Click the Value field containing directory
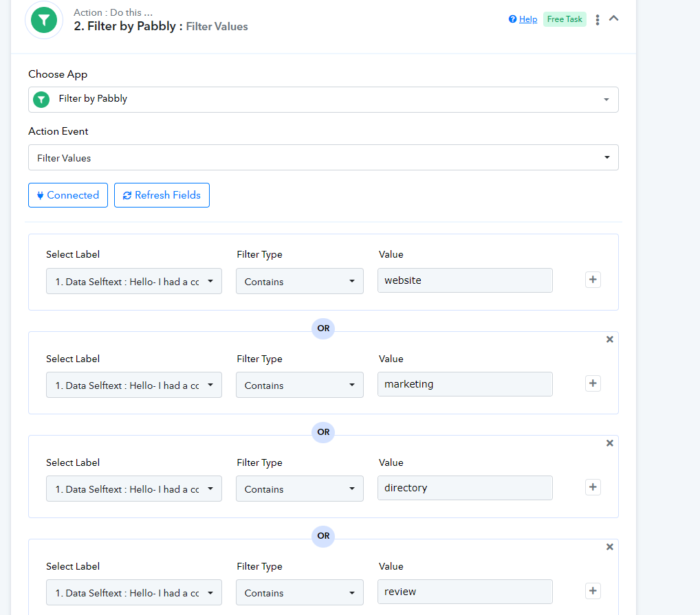Viewport: 700px width, 615px height. (x=465, y=488)
